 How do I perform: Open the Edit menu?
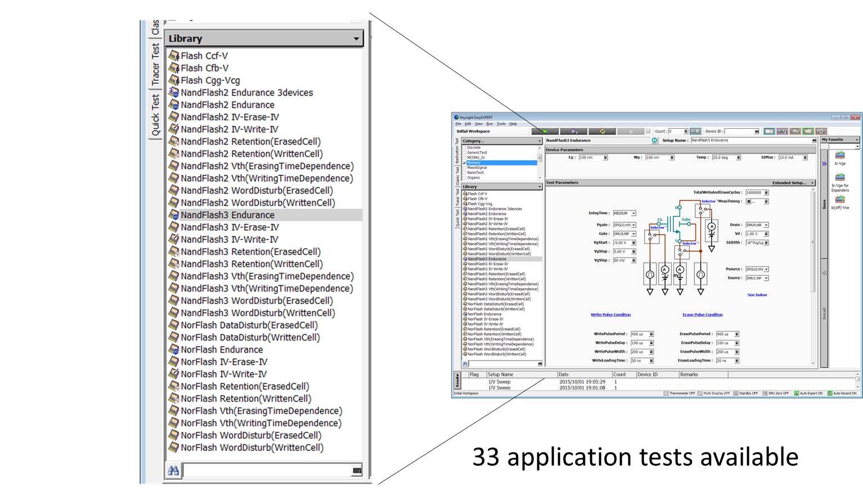(x=468, y=124)
